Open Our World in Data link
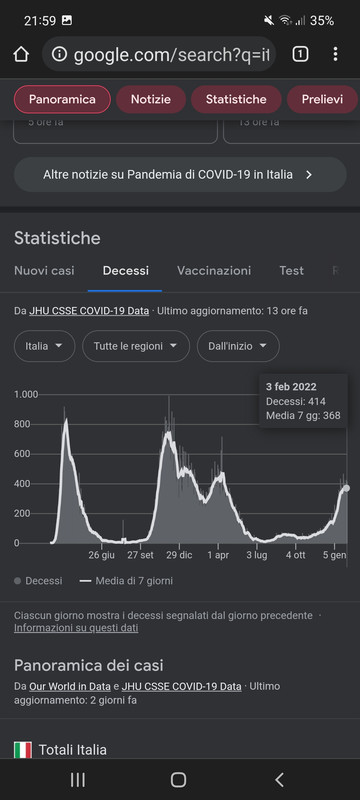The image size is (360, 800). [x=70, y=686]
